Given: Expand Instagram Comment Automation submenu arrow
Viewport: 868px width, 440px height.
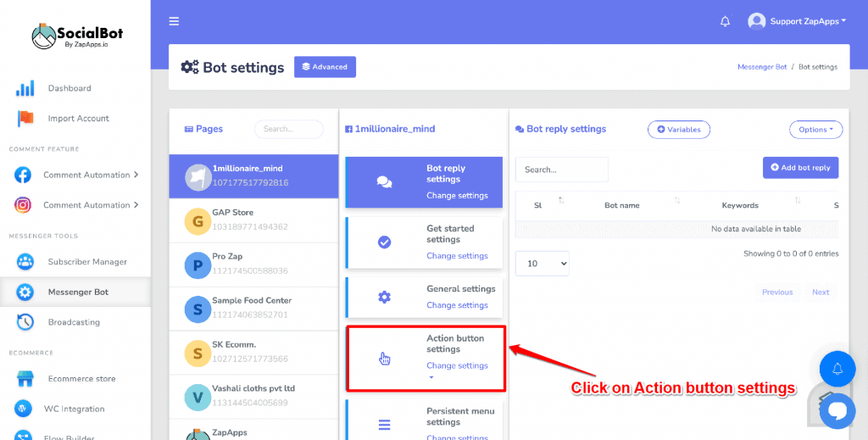Looking at the screenshot, I should 136,205.
